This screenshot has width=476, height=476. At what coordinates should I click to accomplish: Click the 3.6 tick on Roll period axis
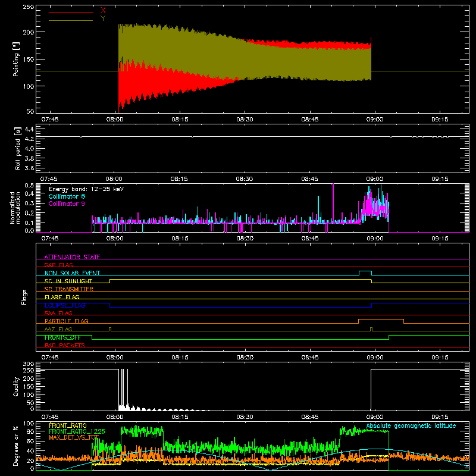click(x=29, y=168)
